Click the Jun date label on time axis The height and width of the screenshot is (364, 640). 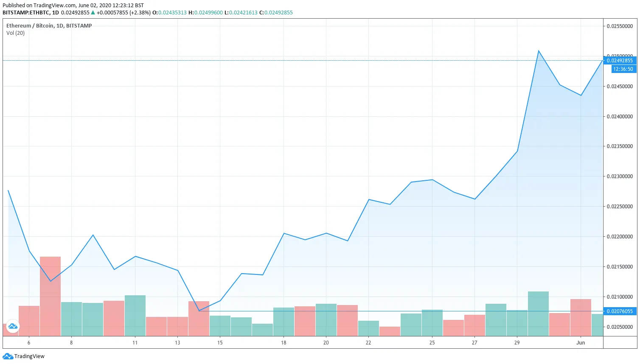(x=581, y=343)
